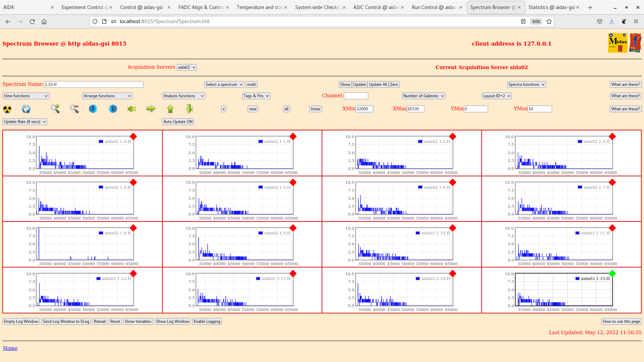The height and width of the screenshot is (362, 644).
Task: Switch to the Temperature and status tab
Action: point(259,7)
